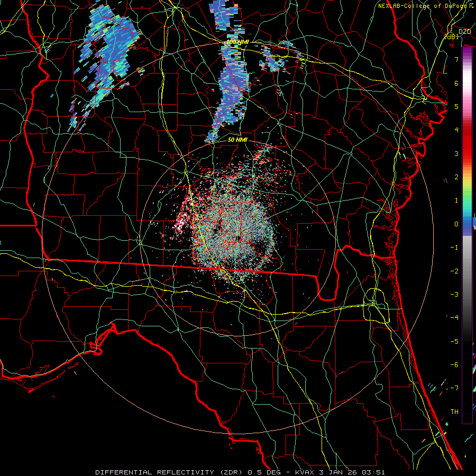Select the 5 dB scale label

click(x=456, y=106)
